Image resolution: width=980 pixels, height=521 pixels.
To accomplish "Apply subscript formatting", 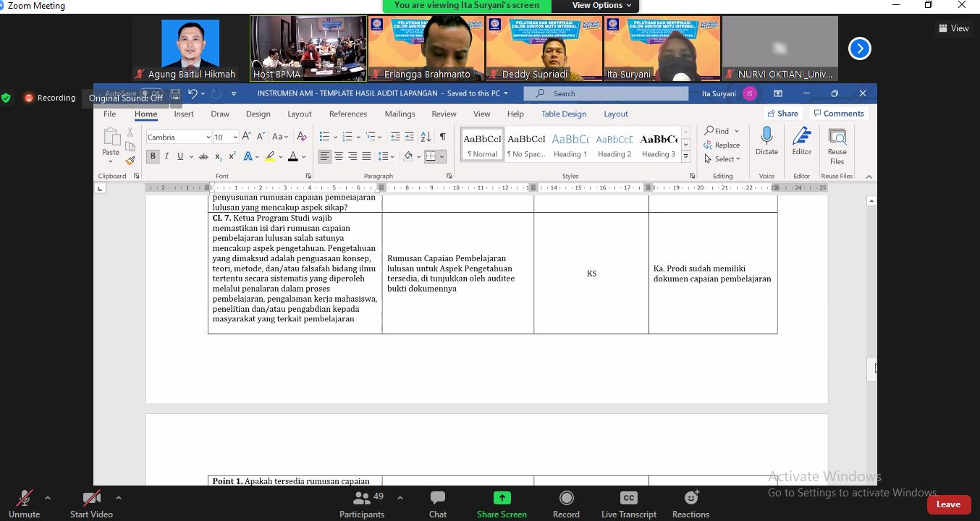I will (x=219, y=156).
